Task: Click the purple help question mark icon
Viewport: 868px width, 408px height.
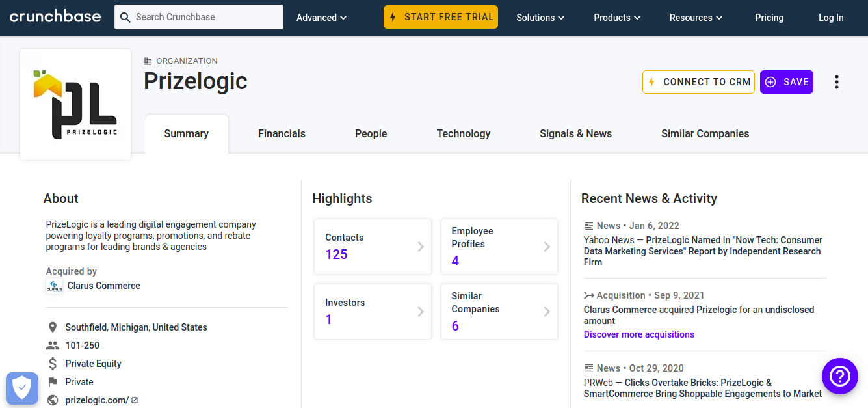Action: click(x=840, y=376)
